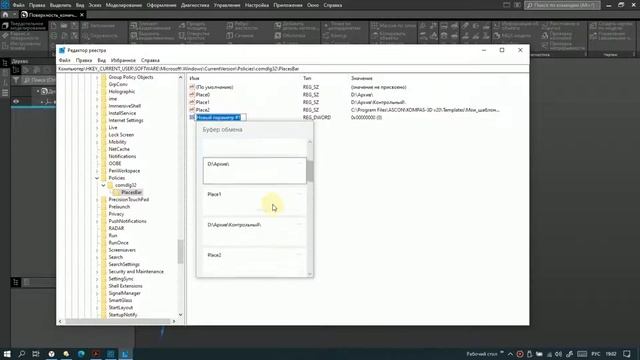Click the Registry Editor title bar icon
The height and width of the screenshot is (360, 640).
(x=62, y=50)
